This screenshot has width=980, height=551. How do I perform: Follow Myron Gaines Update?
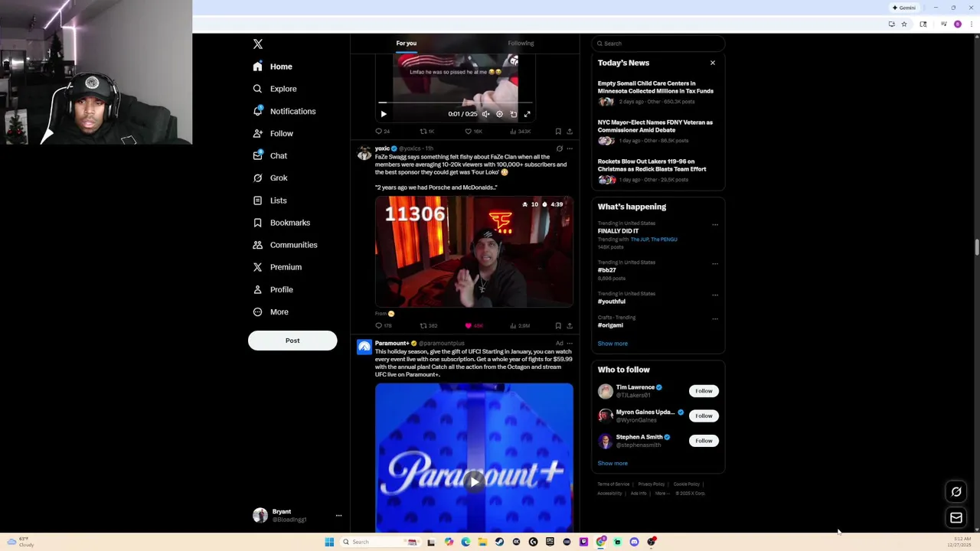[704, 416]
